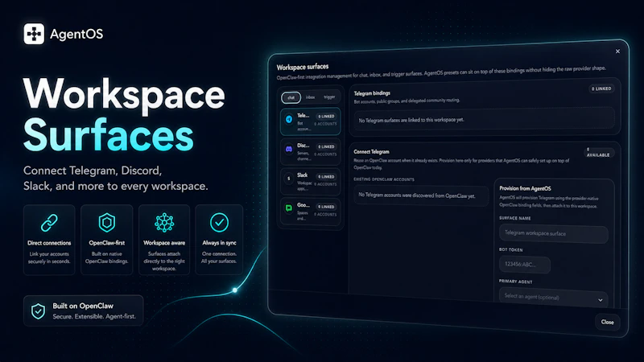
Task: Click the AgentOS logo icon
Action: click(34, 34)
